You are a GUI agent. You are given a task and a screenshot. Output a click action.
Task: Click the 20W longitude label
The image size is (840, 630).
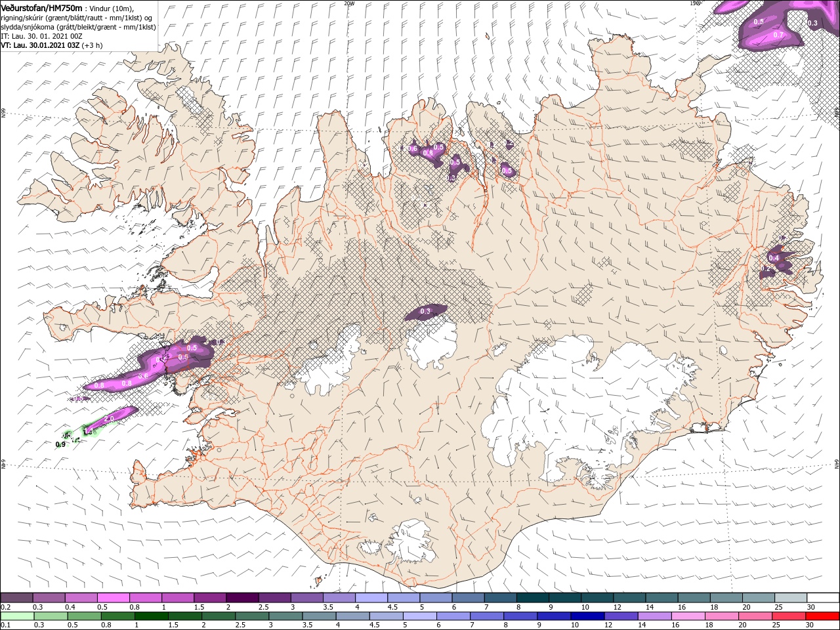pyautogui.click(x=349, y=3)
